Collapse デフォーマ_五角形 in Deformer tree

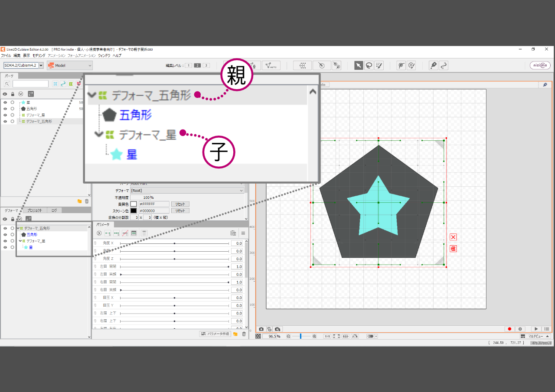(18, 228)
